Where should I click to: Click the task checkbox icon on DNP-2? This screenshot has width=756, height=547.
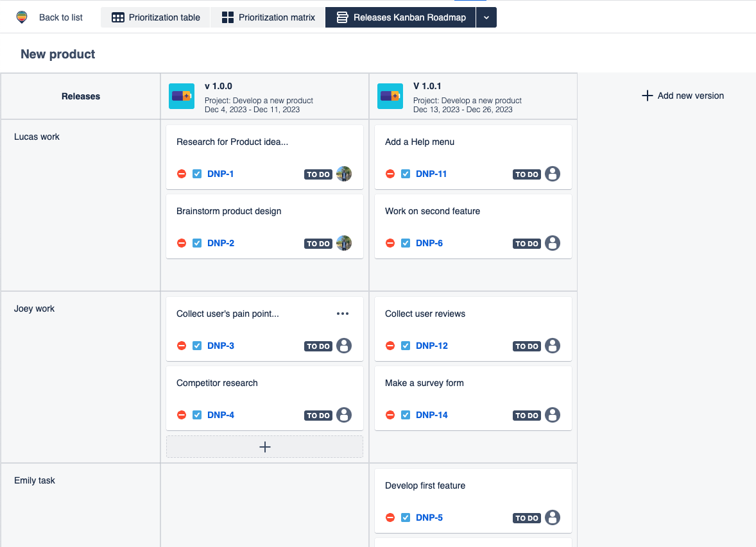[x=197, y=243]
